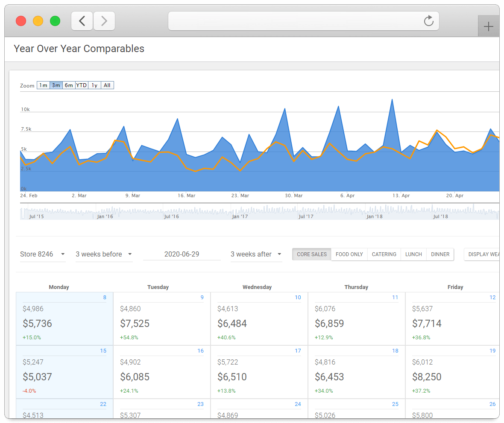Expand the 3 weeks before dropdown

(129, 254)
